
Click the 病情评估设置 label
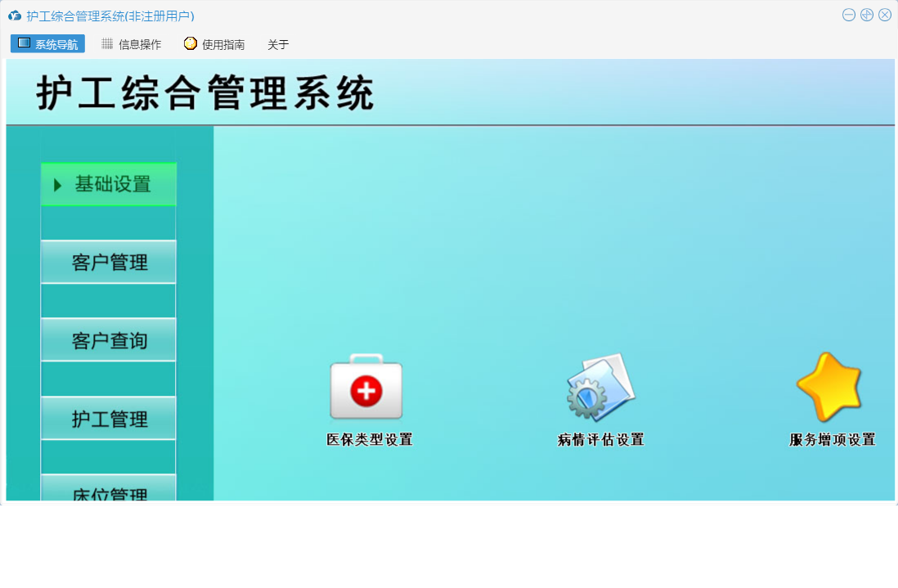click(601, 440)
